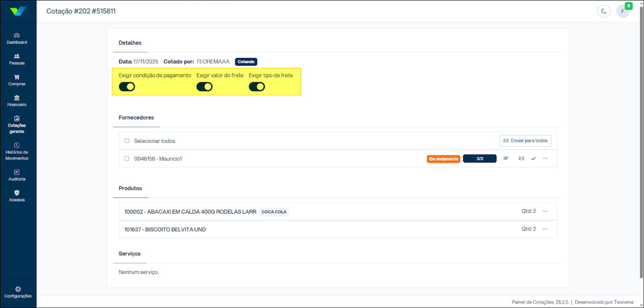
Task: Check the Selecionar todos checkbox
Action: 127,141
